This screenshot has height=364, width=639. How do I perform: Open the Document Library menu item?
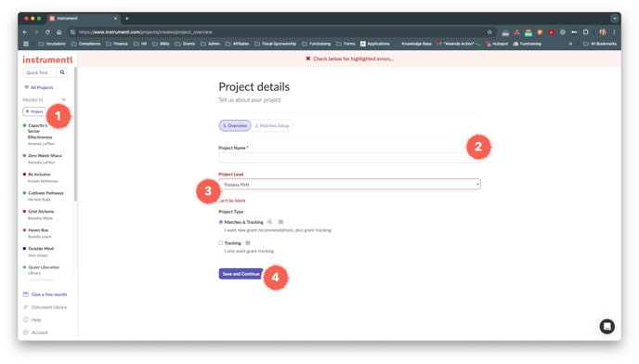[45, 307]
